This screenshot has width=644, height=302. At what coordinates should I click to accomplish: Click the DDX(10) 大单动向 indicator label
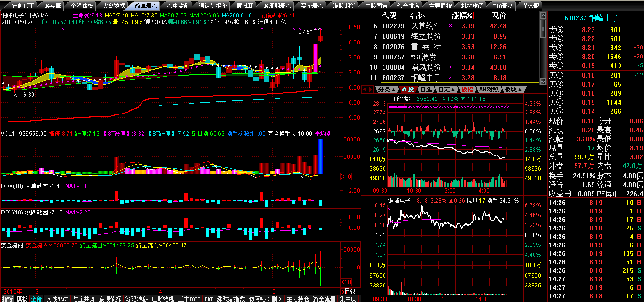pos(32,186)
